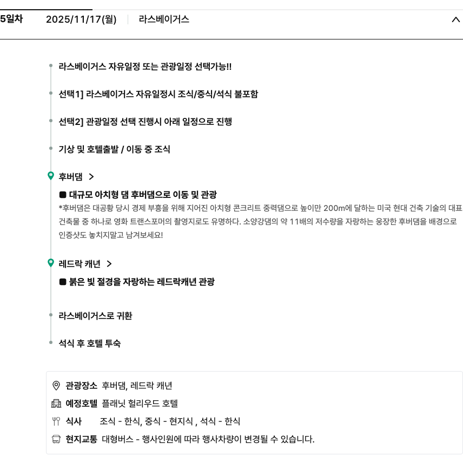This screenshot has width=463, height=476.
Task: Click the 관광장소 location pin icon
Action: [56, 386]
